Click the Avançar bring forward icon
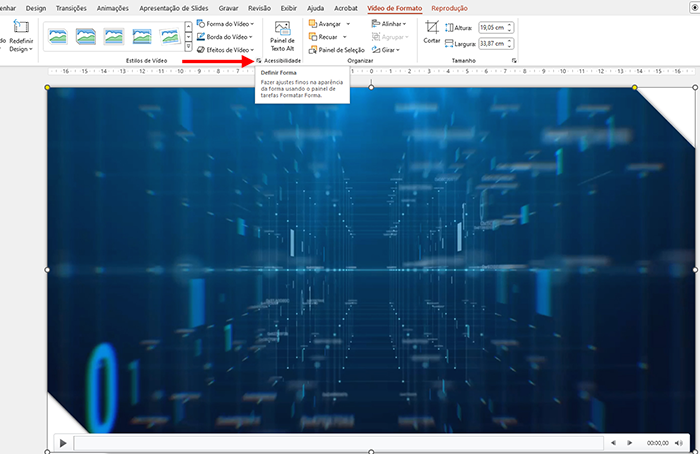The height and width of the screenshot is (454, 700). tap(313, 23)
